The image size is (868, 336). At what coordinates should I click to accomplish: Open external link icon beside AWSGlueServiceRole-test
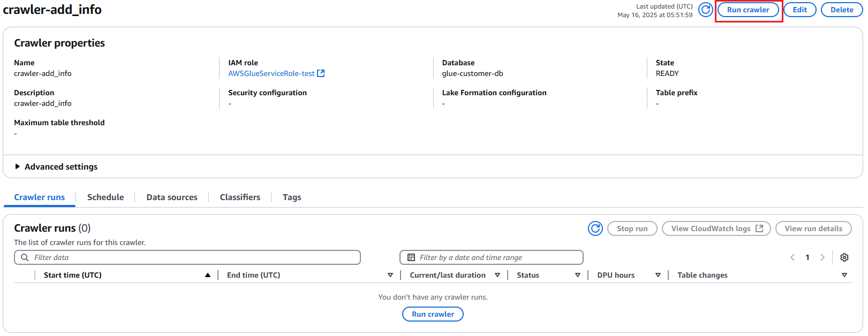click(321, 73)
